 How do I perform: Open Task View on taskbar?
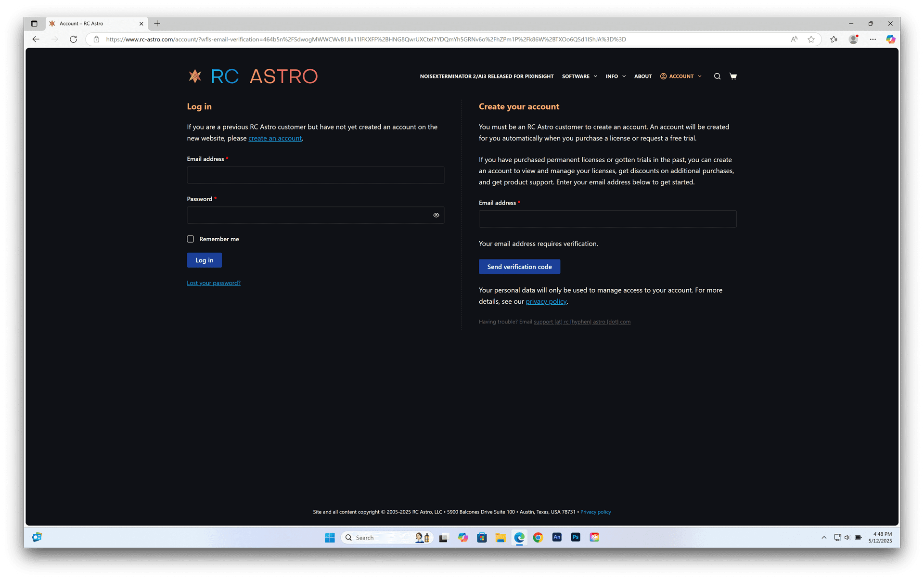point(443,538)
